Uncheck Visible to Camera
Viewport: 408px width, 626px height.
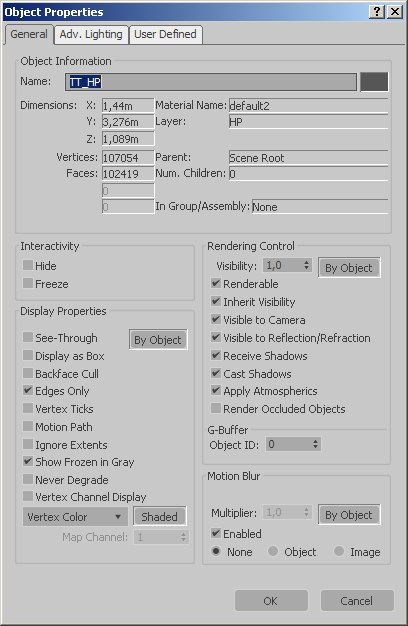coord(216,319)
